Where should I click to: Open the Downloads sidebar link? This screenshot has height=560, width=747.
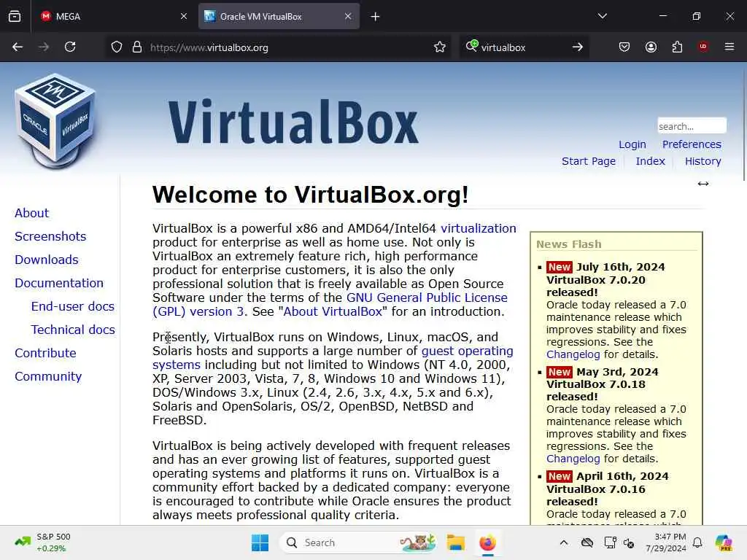[x=47, y=260]
